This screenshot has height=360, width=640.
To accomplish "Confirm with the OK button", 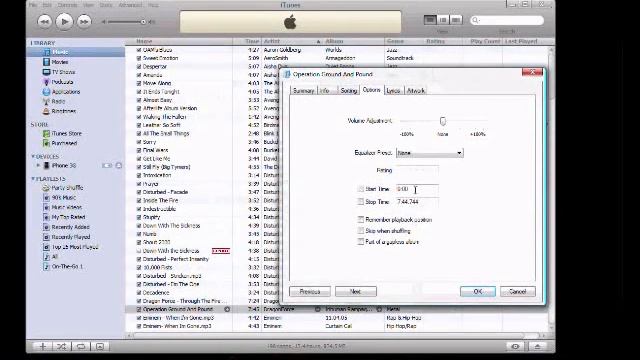I will pyautogui.click(x=478, y=291).
